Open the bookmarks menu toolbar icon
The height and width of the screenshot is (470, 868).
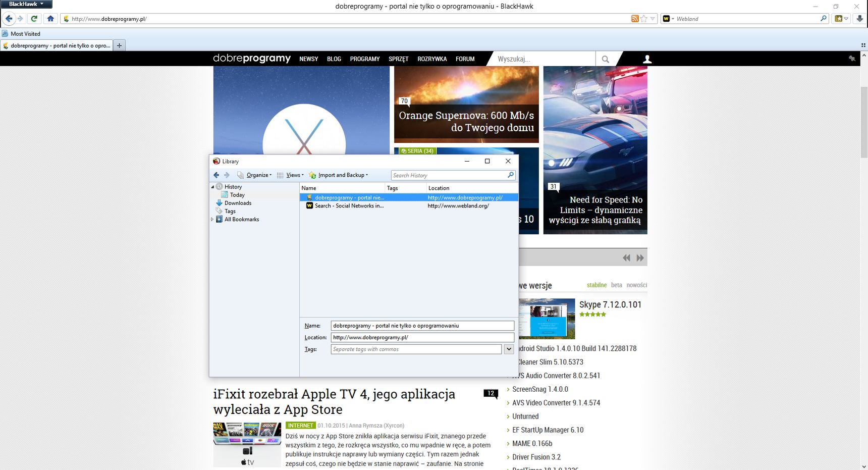pos(841,19)
